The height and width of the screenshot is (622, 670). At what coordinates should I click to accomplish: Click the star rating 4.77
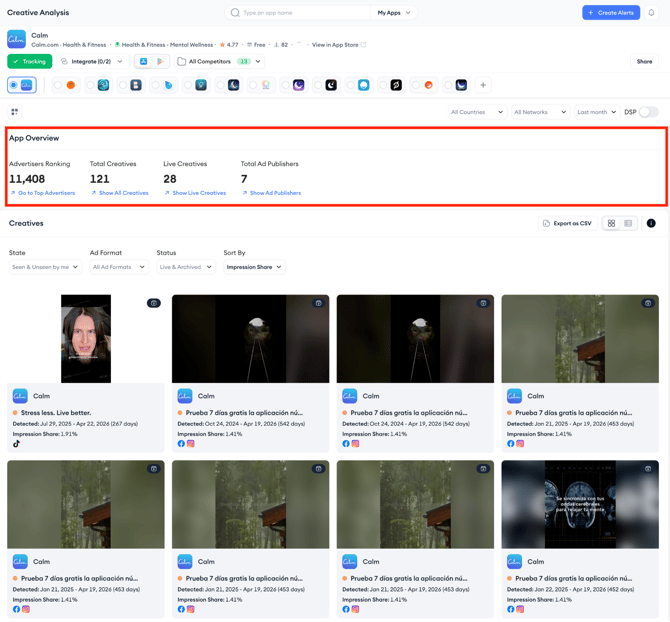click(x=229, y=44)
